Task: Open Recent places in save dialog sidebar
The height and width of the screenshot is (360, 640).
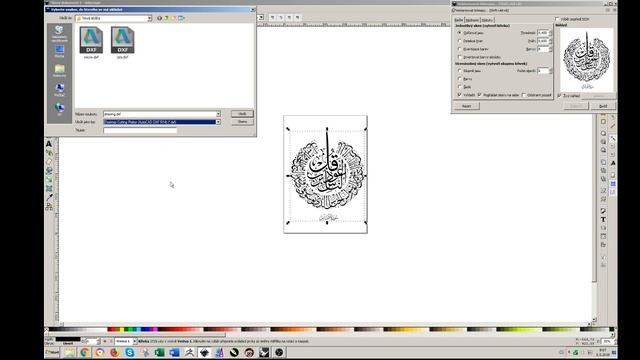Action: coord(59,33)
